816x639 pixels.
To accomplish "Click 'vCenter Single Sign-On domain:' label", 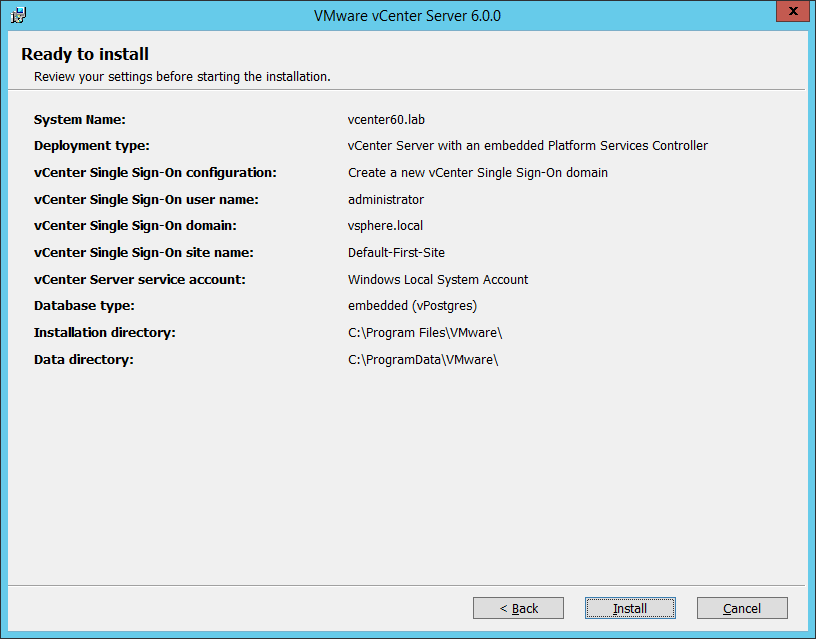I will [x=135, y=226].
